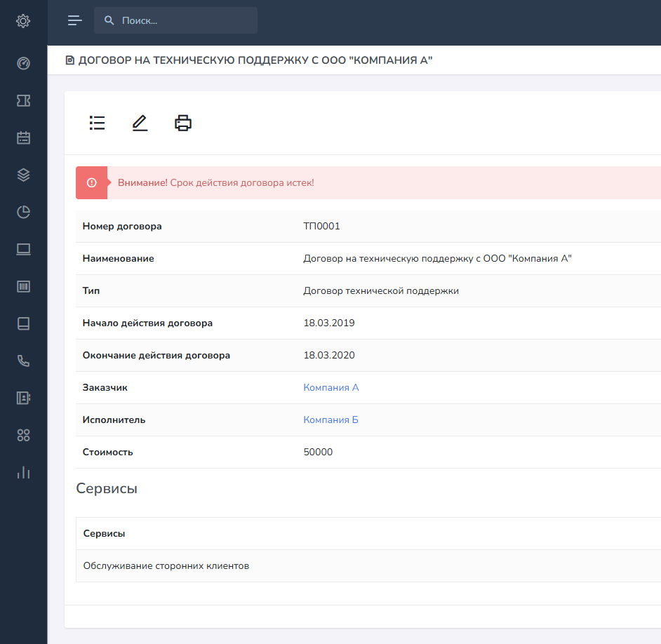Screen dimensions: 661x644
Task: Click the four circles modules icon
Action: point(23,435)
